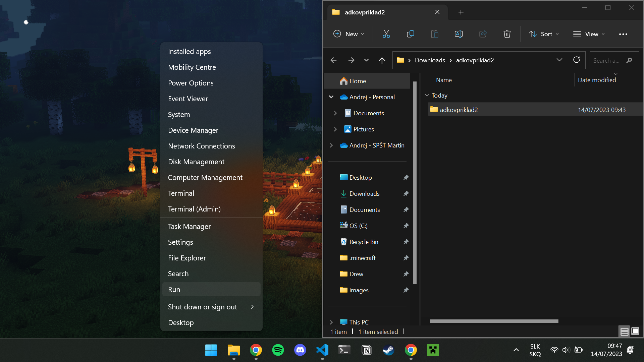Unpin Recycle Bin pin icon
The image size is (644, 362).
(x=406, y=242)
